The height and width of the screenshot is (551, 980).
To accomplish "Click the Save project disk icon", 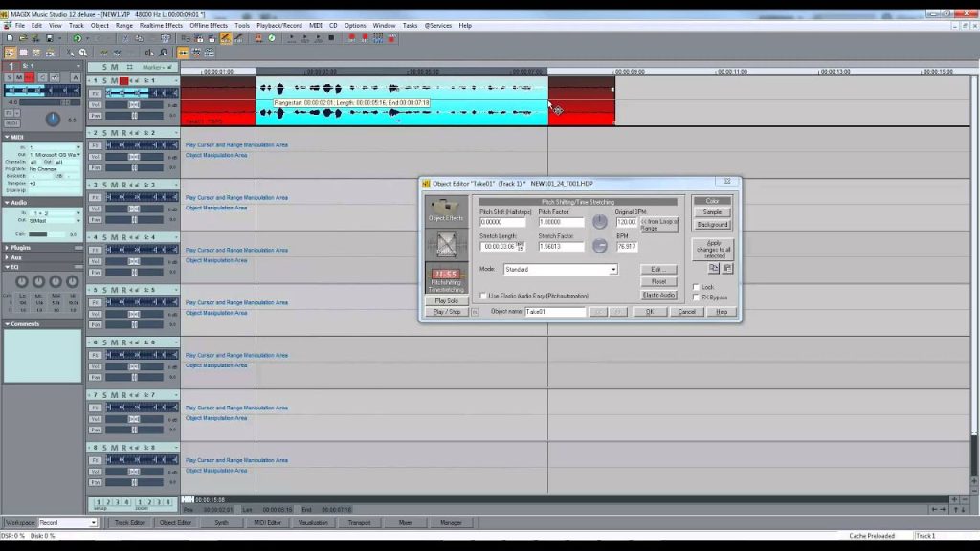I will click(x=50, y=38).
